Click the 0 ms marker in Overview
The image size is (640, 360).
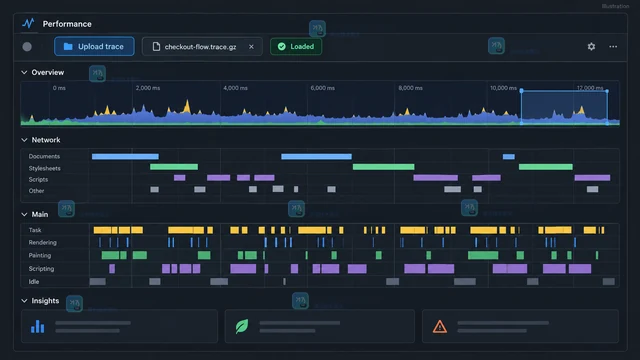(59, 88)
